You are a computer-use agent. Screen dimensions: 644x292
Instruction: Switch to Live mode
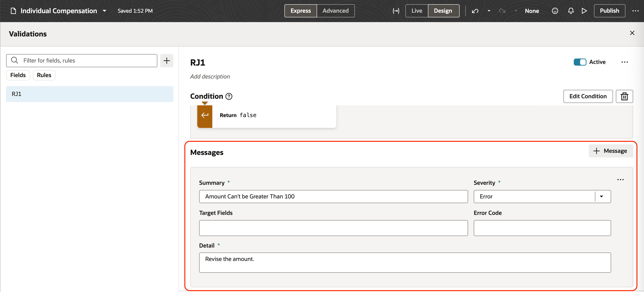416,11
